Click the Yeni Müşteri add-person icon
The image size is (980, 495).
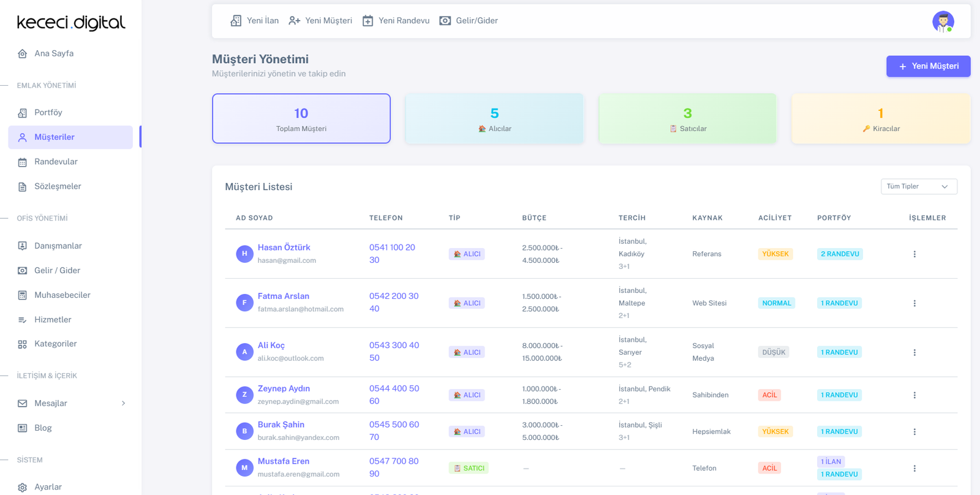coord(295,21)
